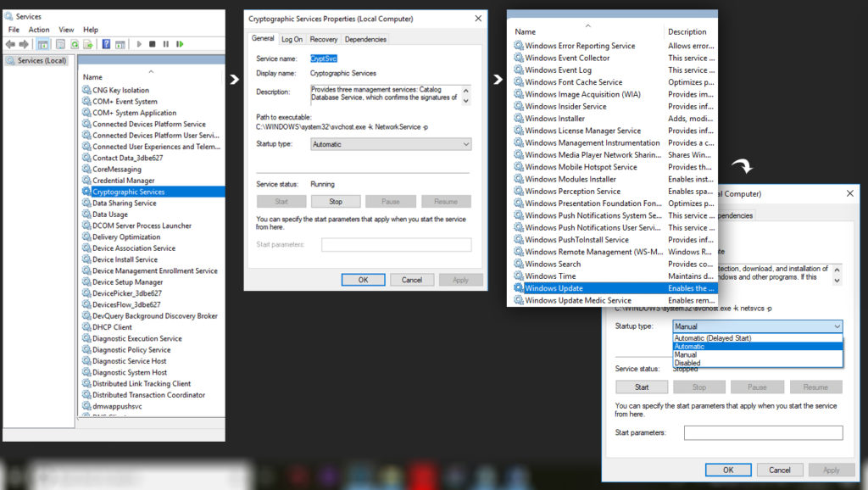
Task: Open the Action menu
Action: tap(38, 28)
